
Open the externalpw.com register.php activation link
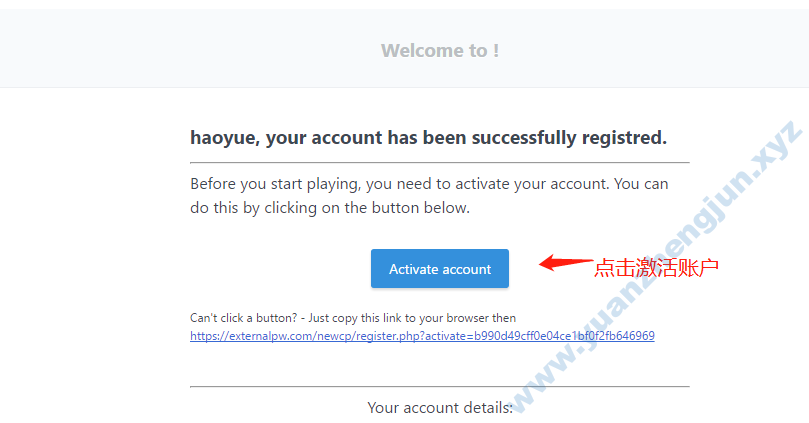422,336
